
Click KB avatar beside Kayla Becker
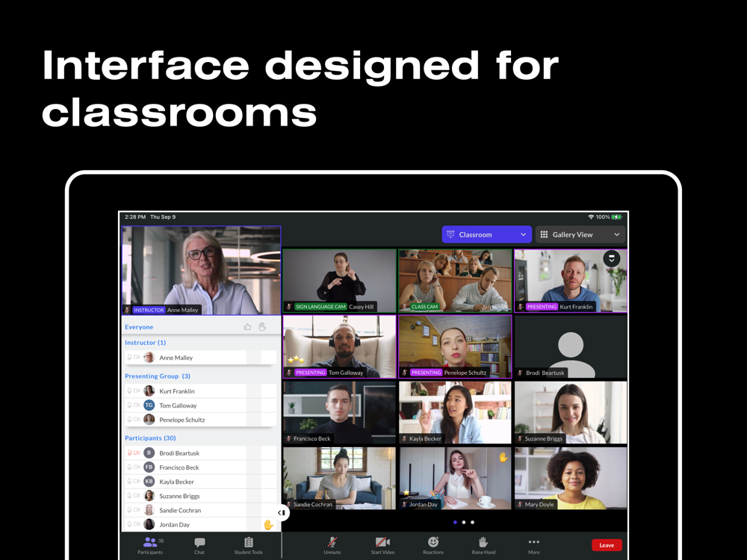(149, 482)
